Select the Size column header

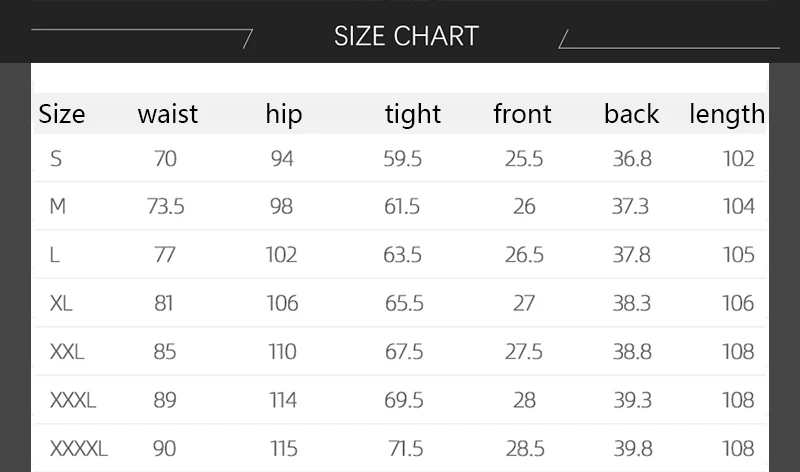coord(62,114)
